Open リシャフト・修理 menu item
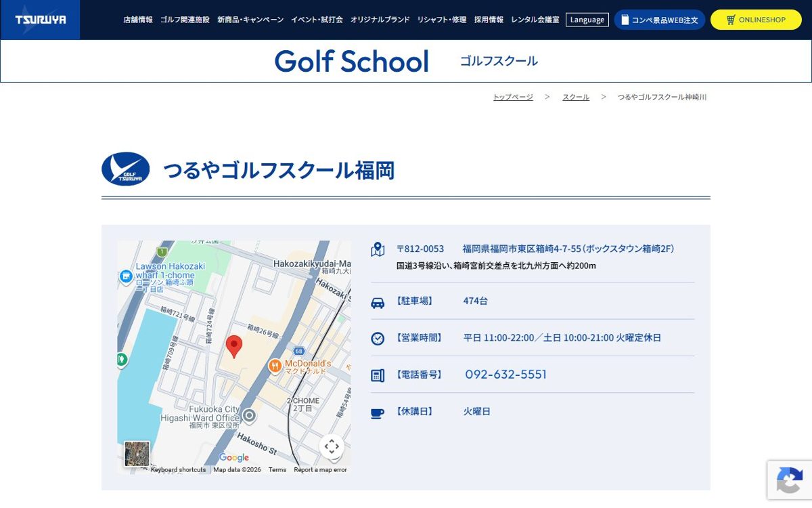 442,20
